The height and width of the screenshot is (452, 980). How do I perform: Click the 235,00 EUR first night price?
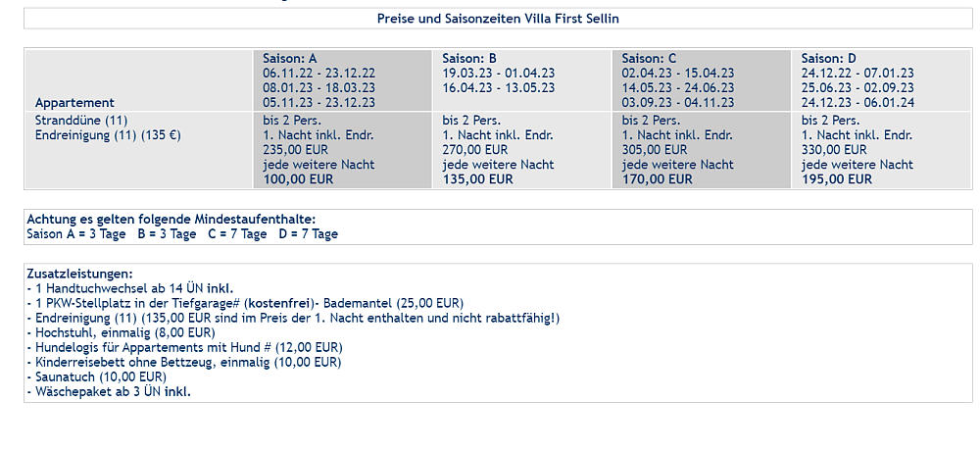(295, 150)
